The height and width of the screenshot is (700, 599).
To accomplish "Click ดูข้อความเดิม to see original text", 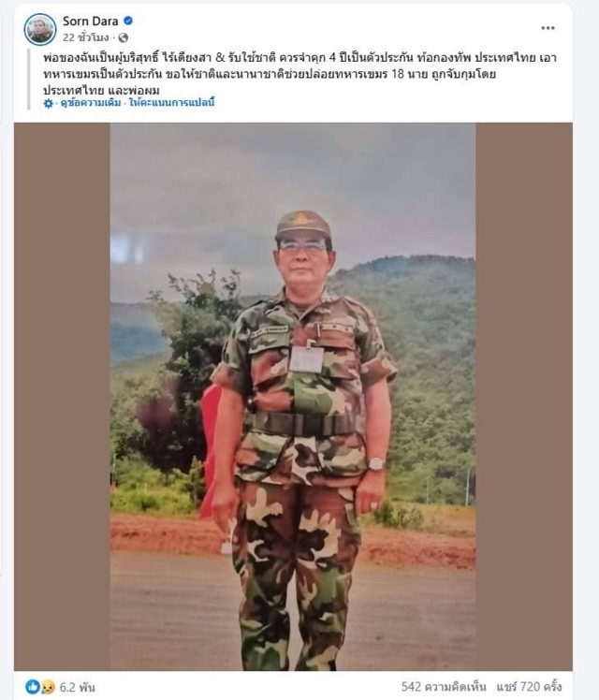I will point(91,103).
